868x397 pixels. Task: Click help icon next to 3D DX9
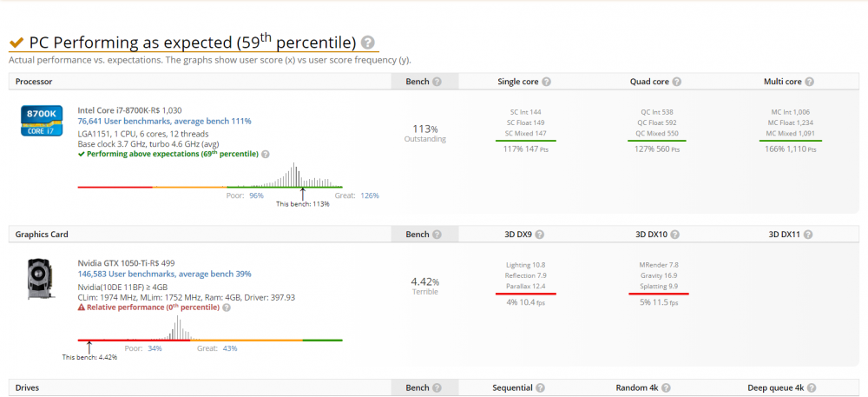[x=540, y=235]
